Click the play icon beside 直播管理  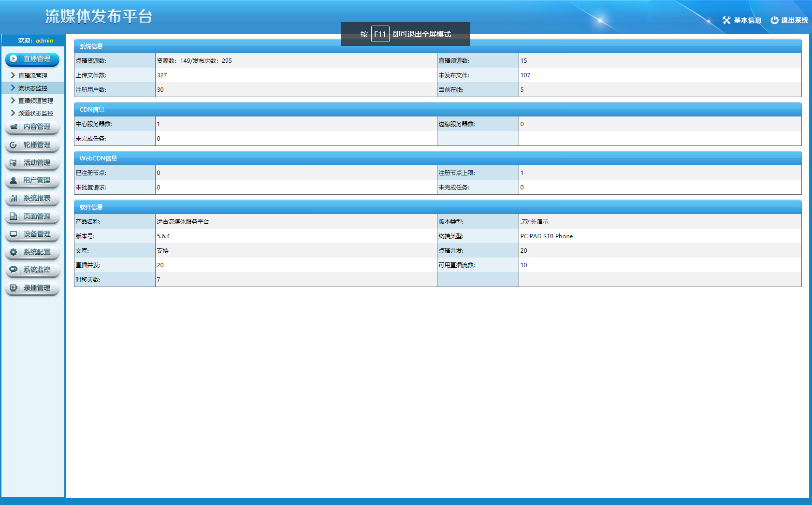[14, 58]
